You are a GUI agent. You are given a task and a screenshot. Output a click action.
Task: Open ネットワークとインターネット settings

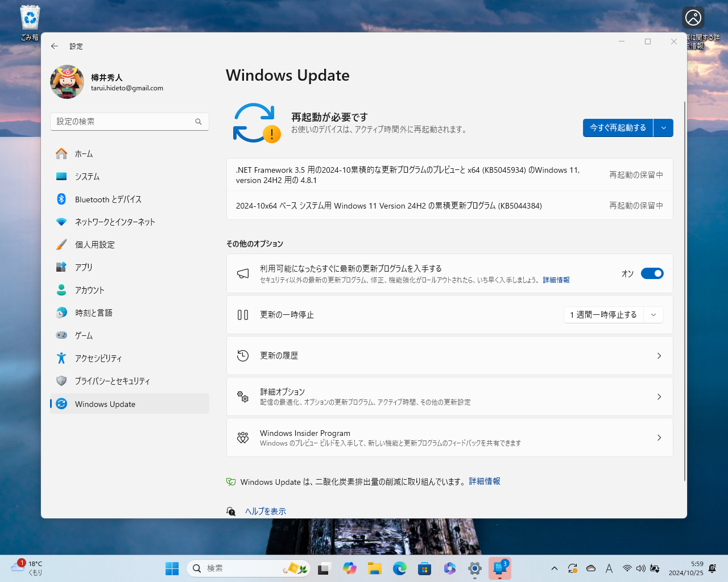[x=130, y=222]
